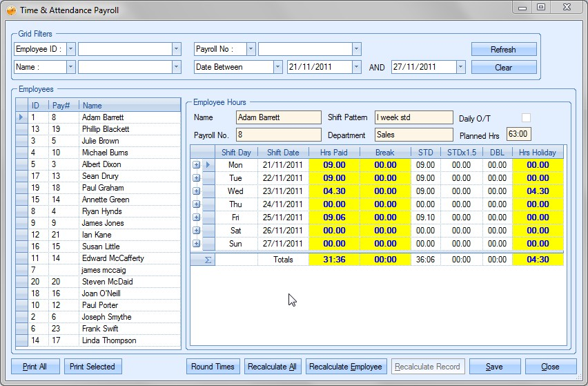
Task: Open the 21/11/2011 start date picker
Action: coord(356,67)
